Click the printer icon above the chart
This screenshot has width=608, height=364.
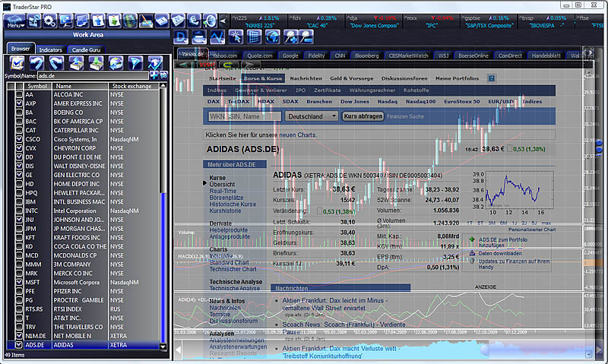(199, 37)
